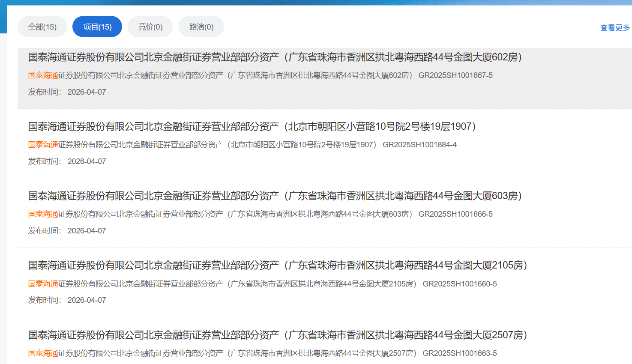Screen dimensions: 632x364
Task: Open project title ending 金图大厦2105房
Action: (278, 265)
